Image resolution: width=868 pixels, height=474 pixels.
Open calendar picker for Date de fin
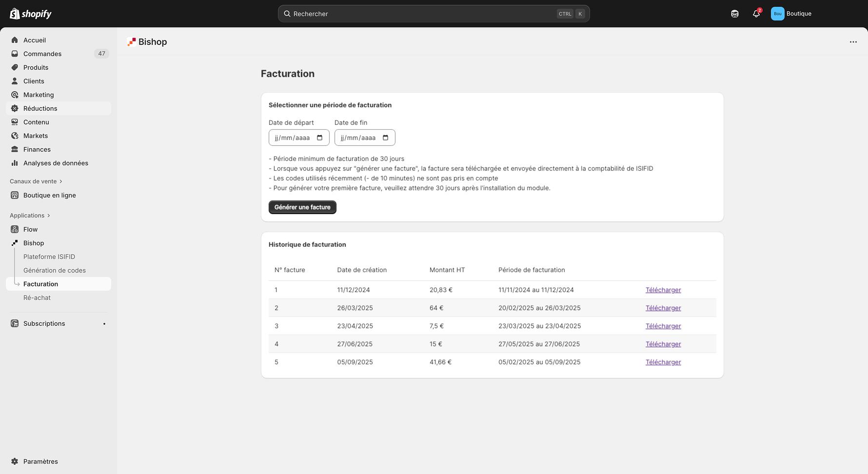(x=386, y=138)
